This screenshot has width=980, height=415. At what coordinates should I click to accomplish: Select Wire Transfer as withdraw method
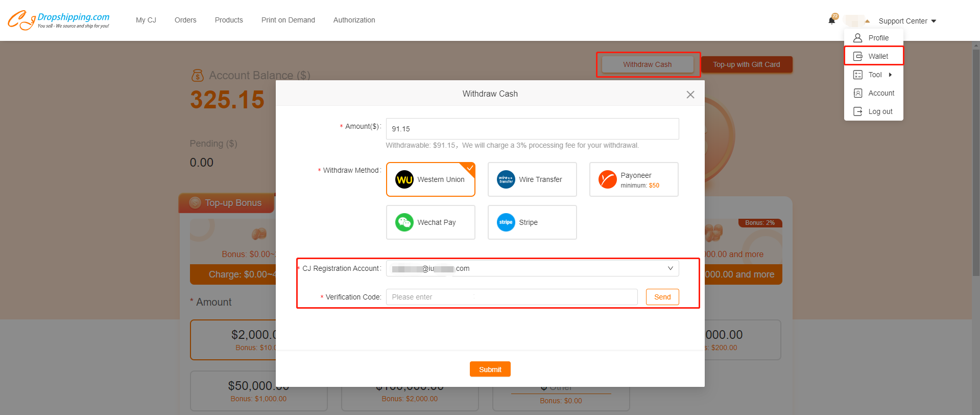coord(532,179)
